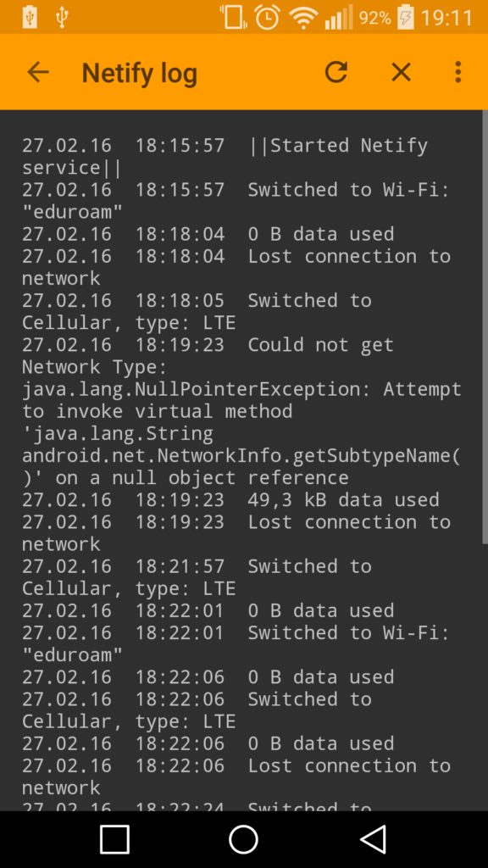Viewport: 488px width, 868px height.
Task: Tap the alarm clock status icon
Action: 267,18
